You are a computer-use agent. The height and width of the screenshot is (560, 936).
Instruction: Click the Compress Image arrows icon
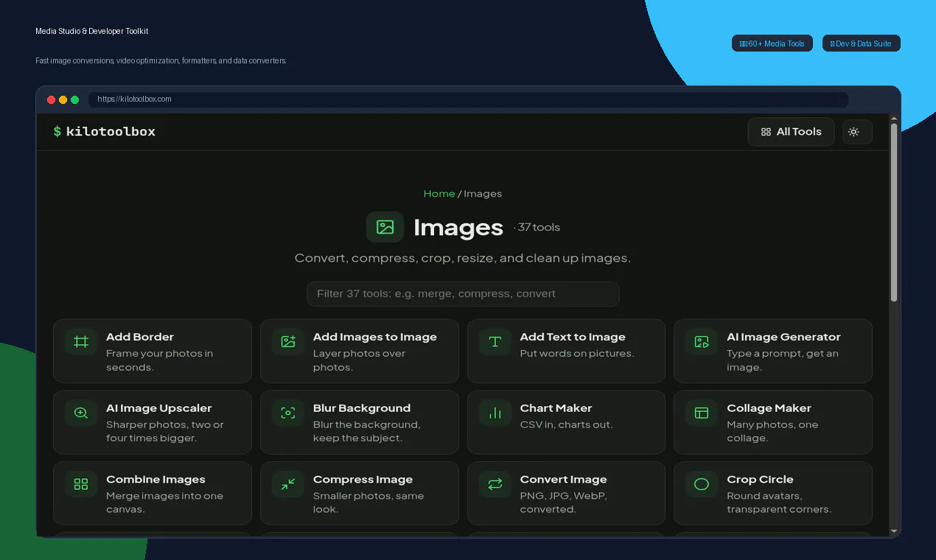click(x=288, y=484)
